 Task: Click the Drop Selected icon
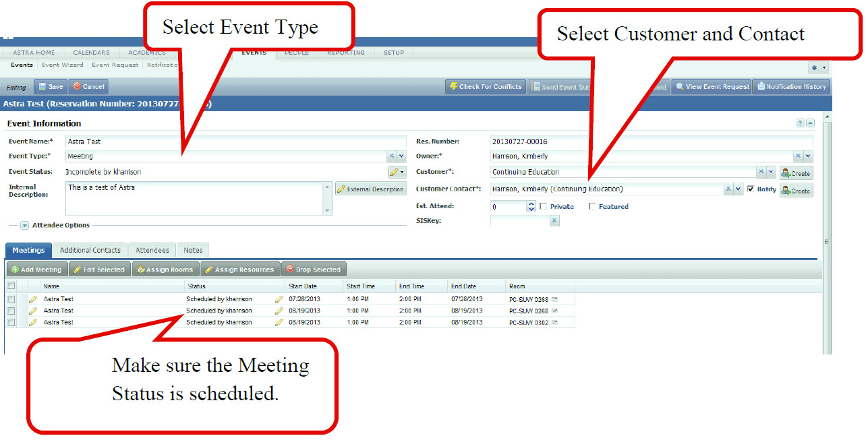click(x=289, y=268)
